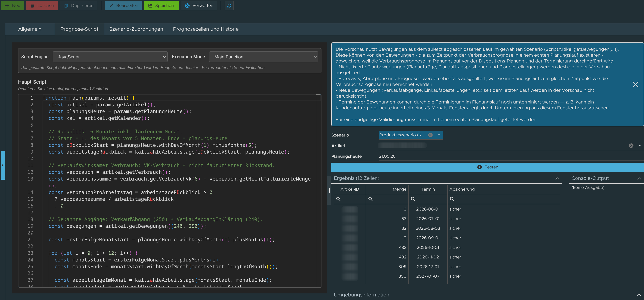
Task: Click the Speichern button
Action: coord(161,6)
